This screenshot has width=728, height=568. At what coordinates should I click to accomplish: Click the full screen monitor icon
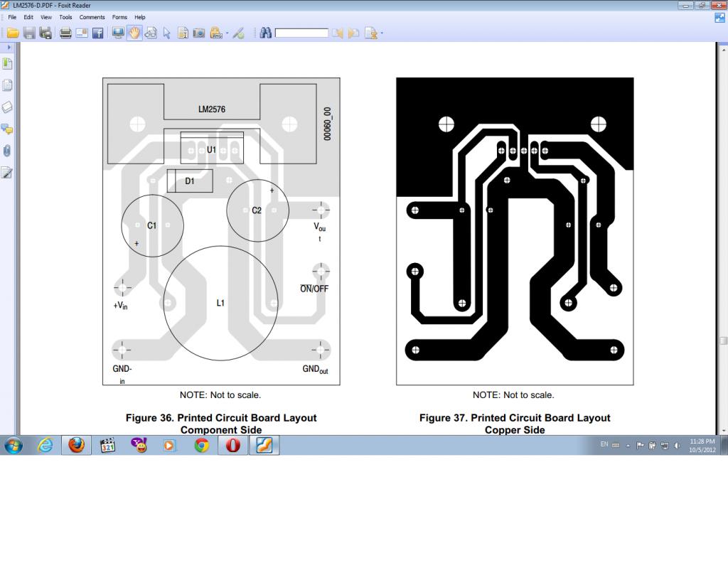tap(118, 33)
